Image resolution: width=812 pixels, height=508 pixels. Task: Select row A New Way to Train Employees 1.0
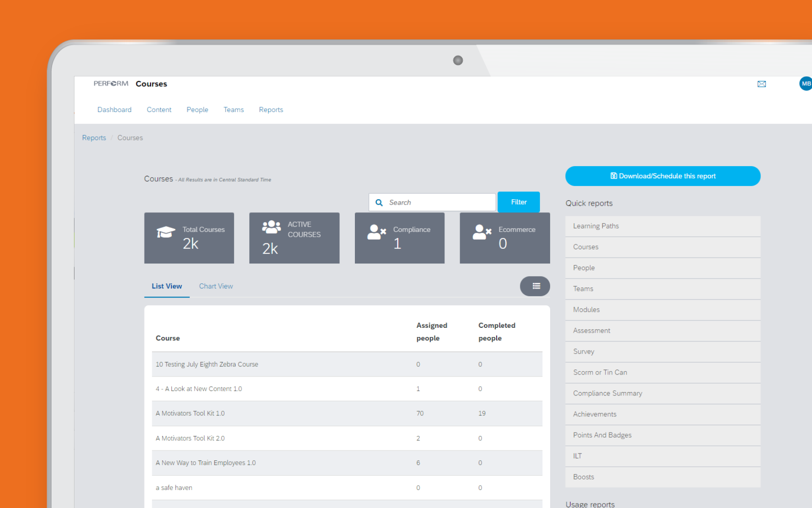pos(347,463)
